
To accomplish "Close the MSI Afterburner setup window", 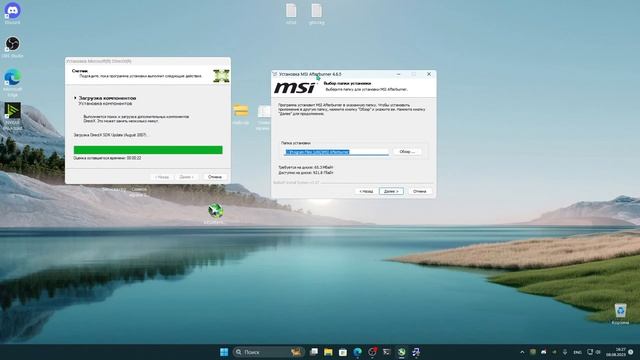I will tap(429, 74).
